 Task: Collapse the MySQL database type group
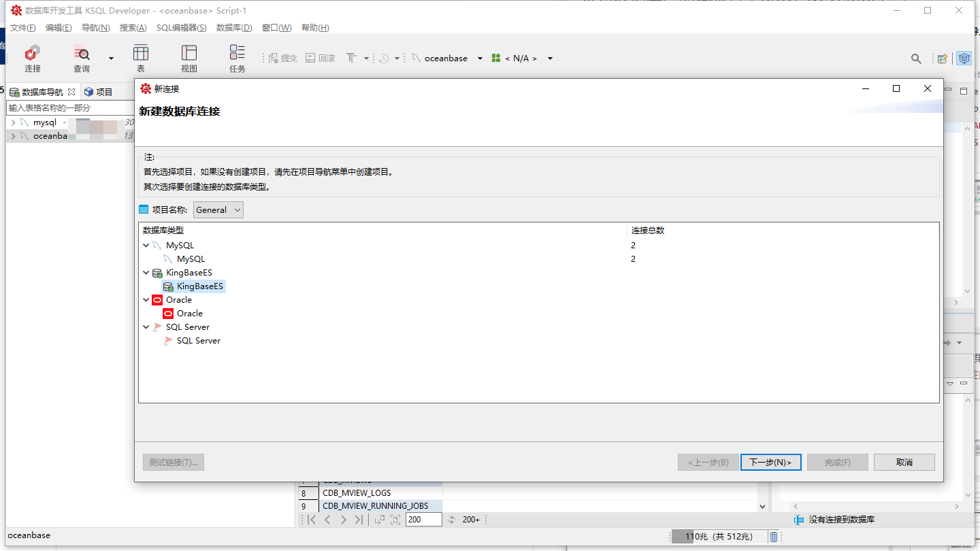coord(146,246)
